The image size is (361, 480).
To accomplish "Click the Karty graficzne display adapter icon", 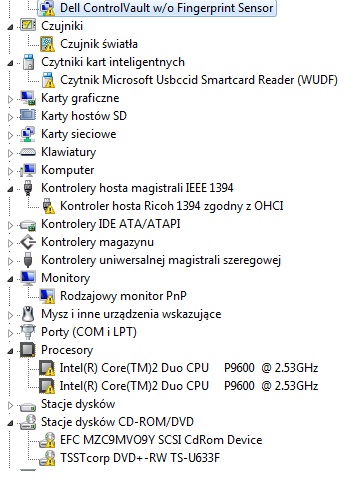I will pyautogui.click(x=28, y=98).
